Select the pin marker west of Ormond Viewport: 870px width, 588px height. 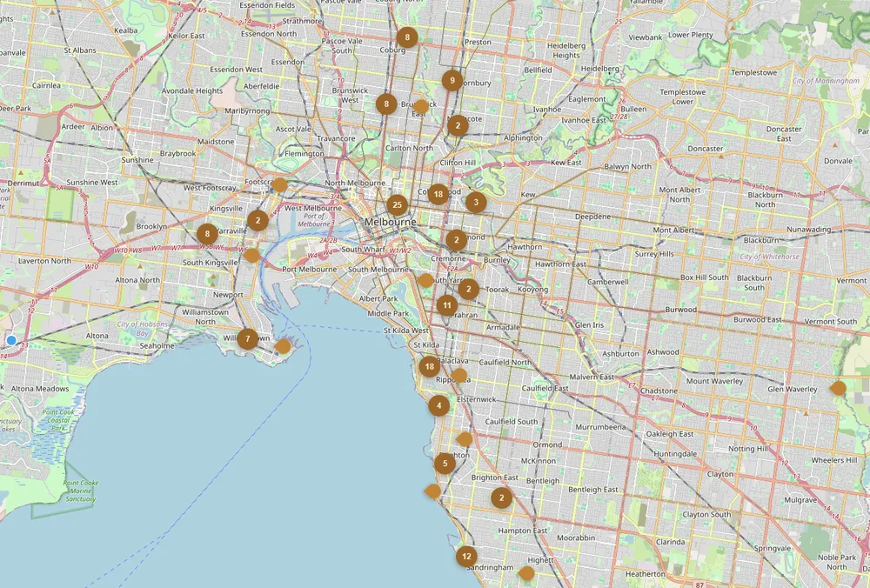465,440
